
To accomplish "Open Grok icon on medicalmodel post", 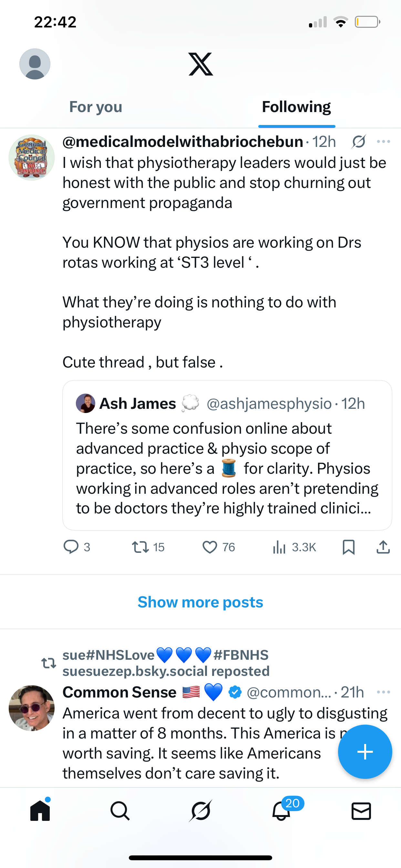I will [x=358, y=141].
